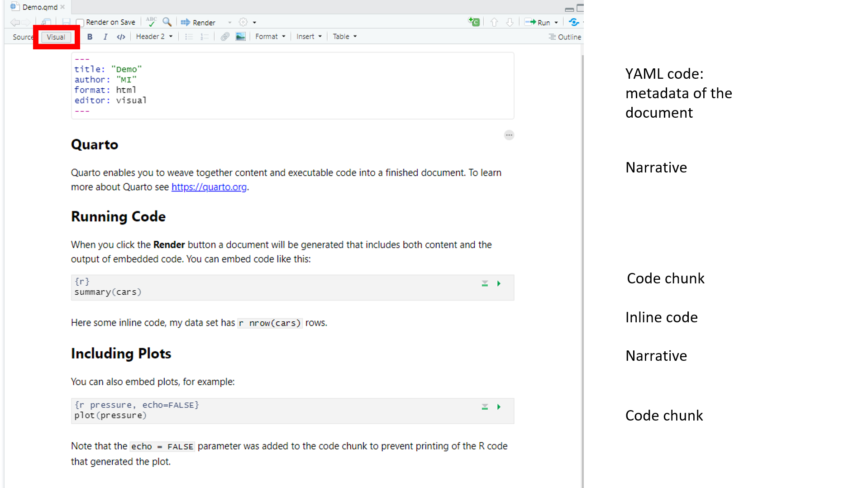This screenshot has height=488, width=868.
Task: Go back to previous source location
Action: tap(14, 22)
